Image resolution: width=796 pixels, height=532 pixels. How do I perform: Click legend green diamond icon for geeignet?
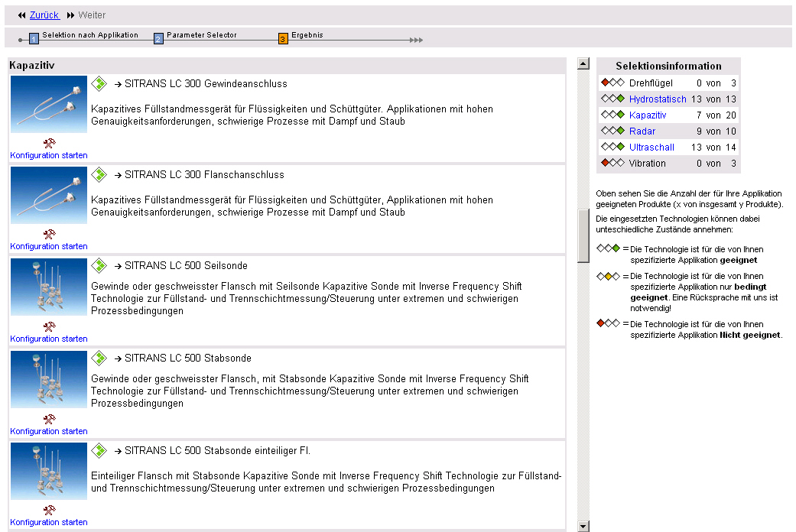608,248
